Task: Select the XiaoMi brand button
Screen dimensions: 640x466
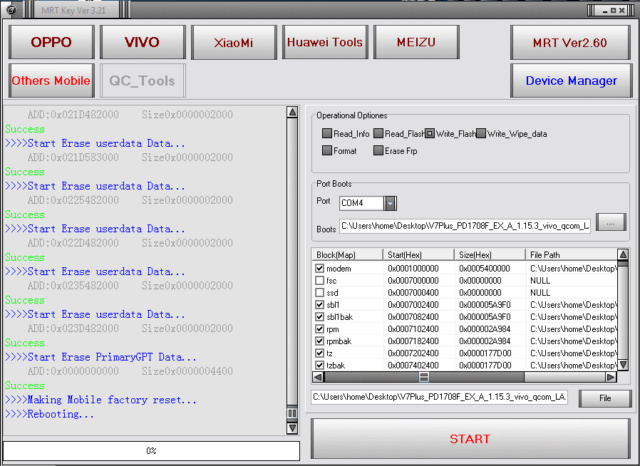Action: pyautogui.click(x=233, y=42)
